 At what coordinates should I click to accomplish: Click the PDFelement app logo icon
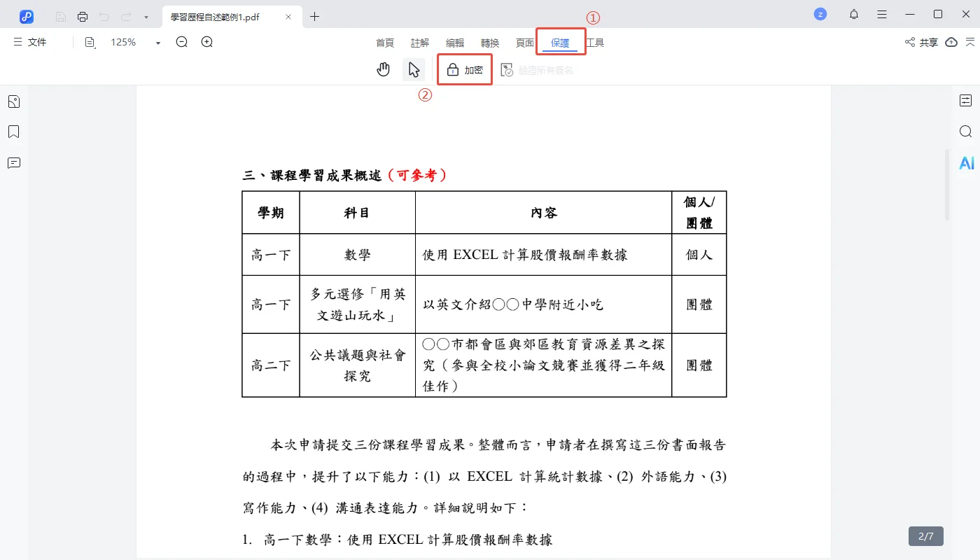pyautogui.click(x=27, y=16)
